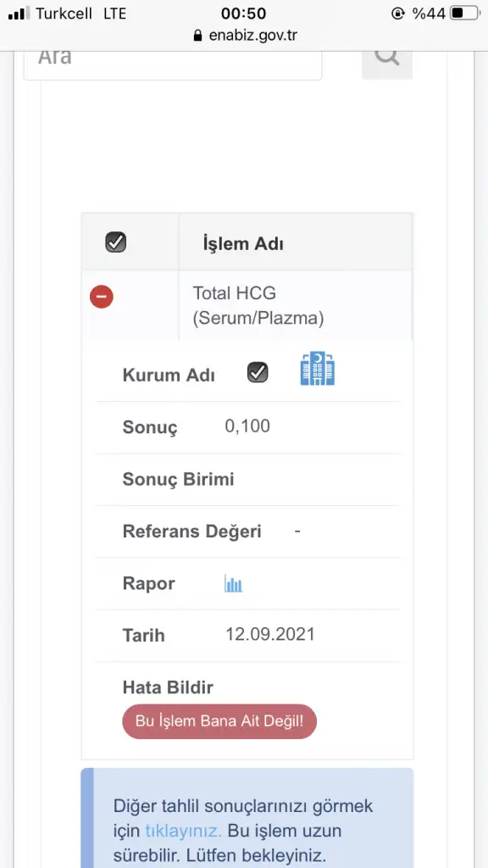Collapse the Total HCG row with red minus
The image size is (488, 868).
pyautogui.click(x=102, y=297)
